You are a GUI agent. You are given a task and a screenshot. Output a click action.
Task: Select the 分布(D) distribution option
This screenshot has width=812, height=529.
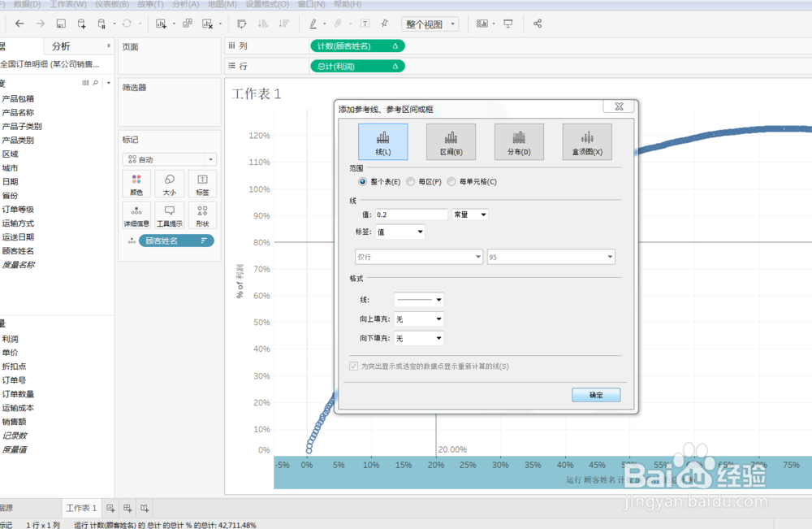(519, 141)
